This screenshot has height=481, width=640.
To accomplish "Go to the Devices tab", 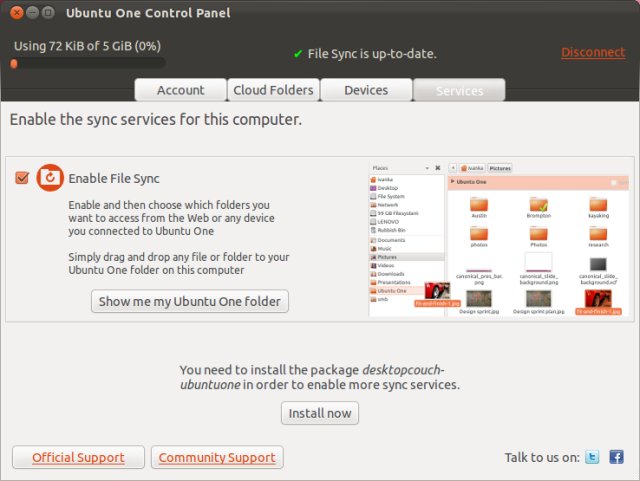I will (x=366, y=90).
